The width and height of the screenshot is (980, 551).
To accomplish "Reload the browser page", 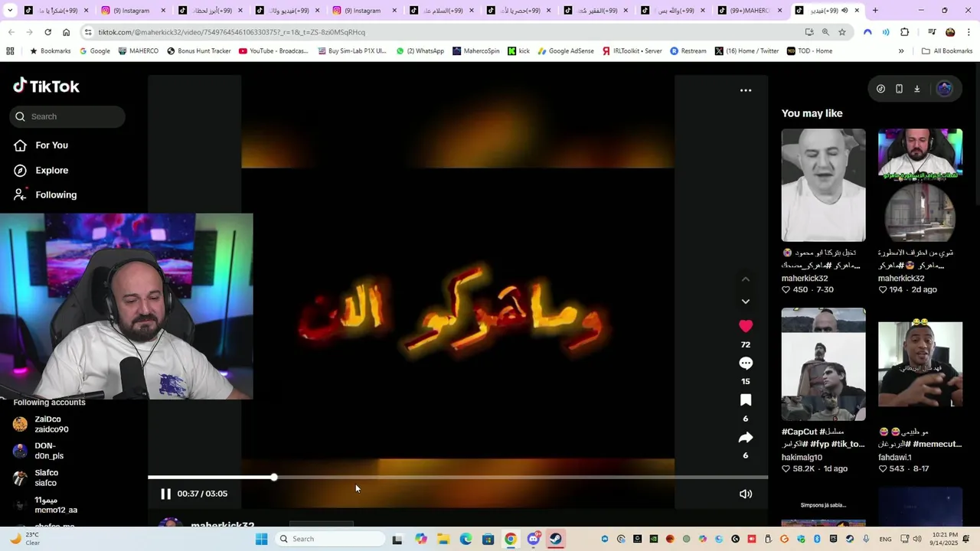I will click(x=47, y=32).
